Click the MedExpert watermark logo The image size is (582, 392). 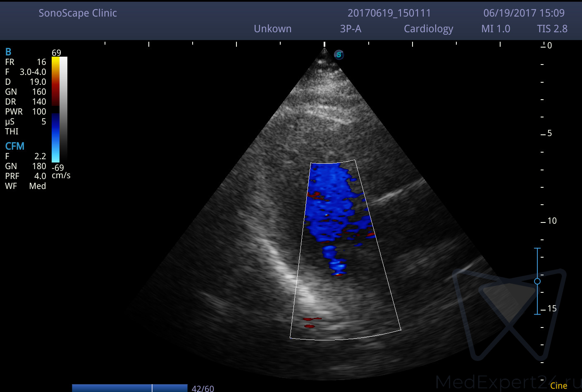coord(509,314)
